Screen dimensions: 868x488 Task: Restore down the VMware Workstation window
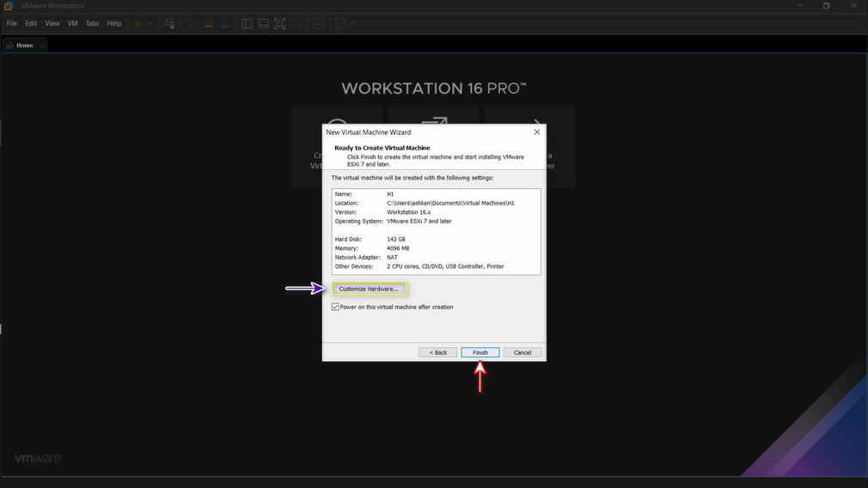(826, 5)
